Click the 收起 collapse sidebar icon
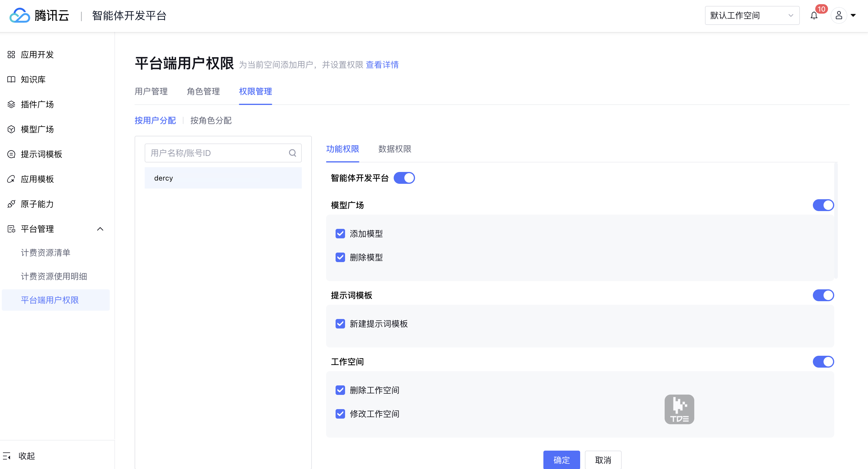The image size is (868, 469). (7, 456)
